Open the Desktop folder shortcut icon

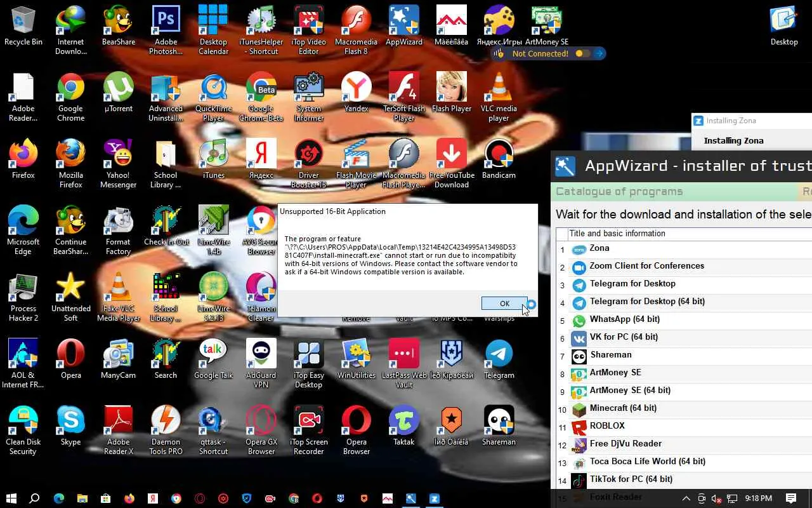tap(785, 27)
